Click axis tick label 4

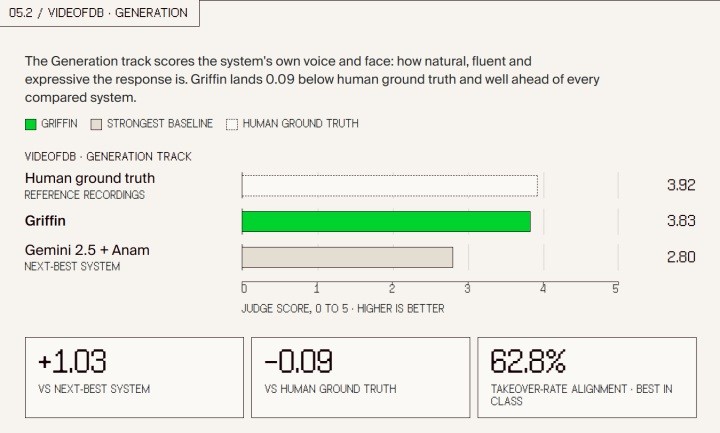(543, 288)
